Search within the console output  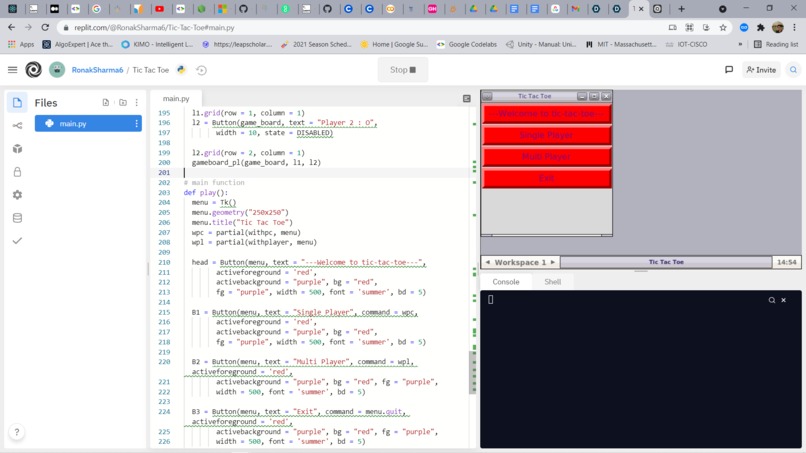click(x=772, y=300)
